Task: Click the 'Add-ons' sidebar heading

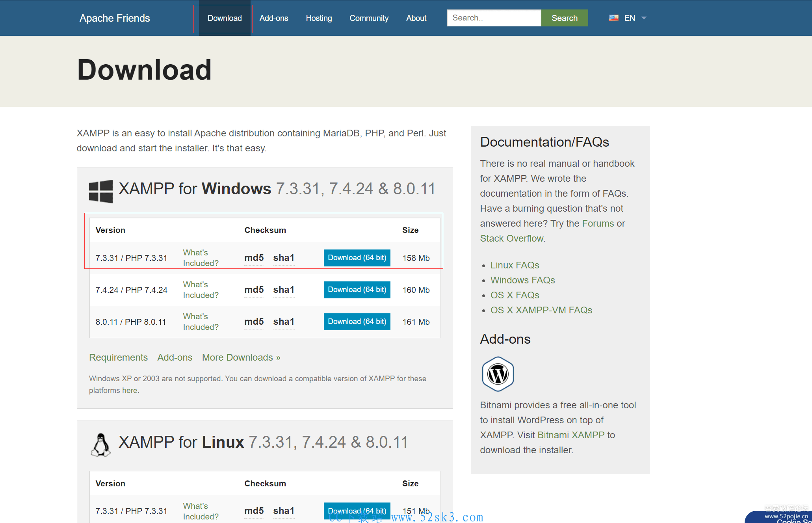Action: (x=505, y=339)
